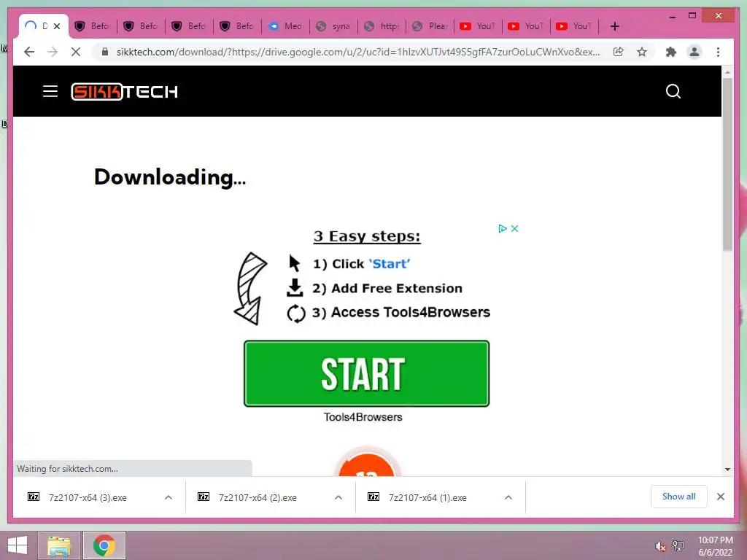Switch to the http tab
Viewport: 747px width, 560px height.
tap(382, 26)
